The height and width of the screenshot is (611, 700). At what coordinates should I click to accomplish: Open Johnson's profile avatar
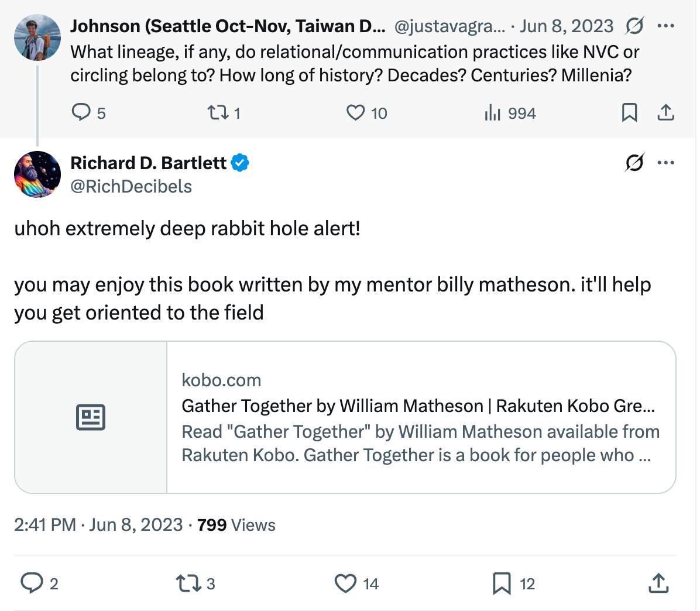click(37, 38)
